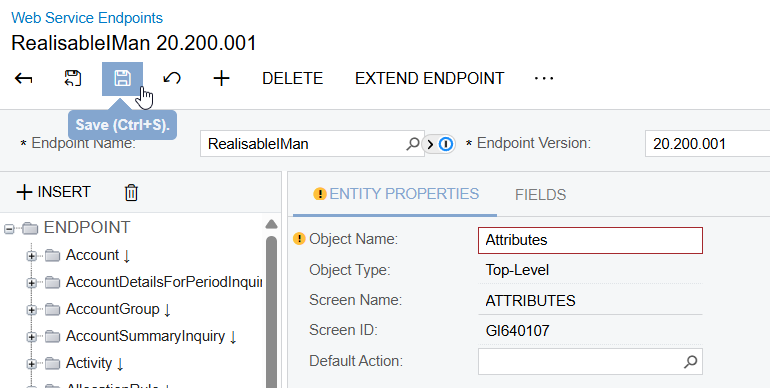
Task: Click the magnifier in Default Action field
Action: pyautogui.click(x=690, y=361)
